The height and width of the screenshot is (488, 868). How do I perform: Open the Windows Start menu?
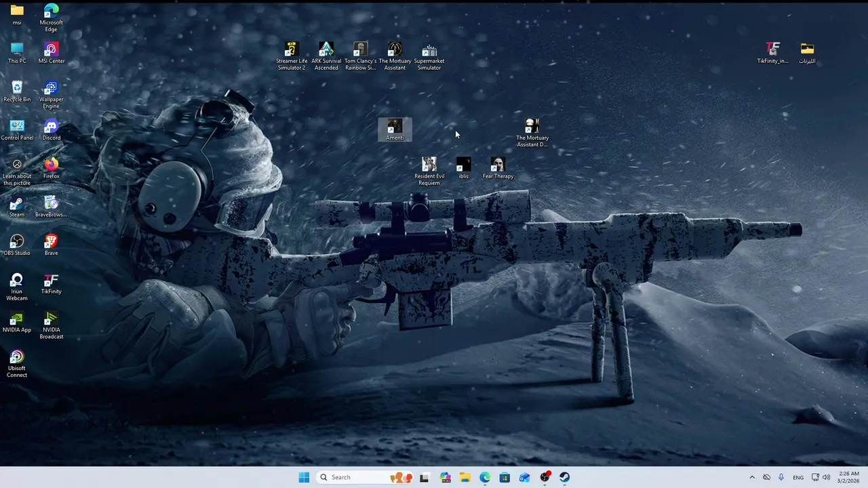pos(304,477)
